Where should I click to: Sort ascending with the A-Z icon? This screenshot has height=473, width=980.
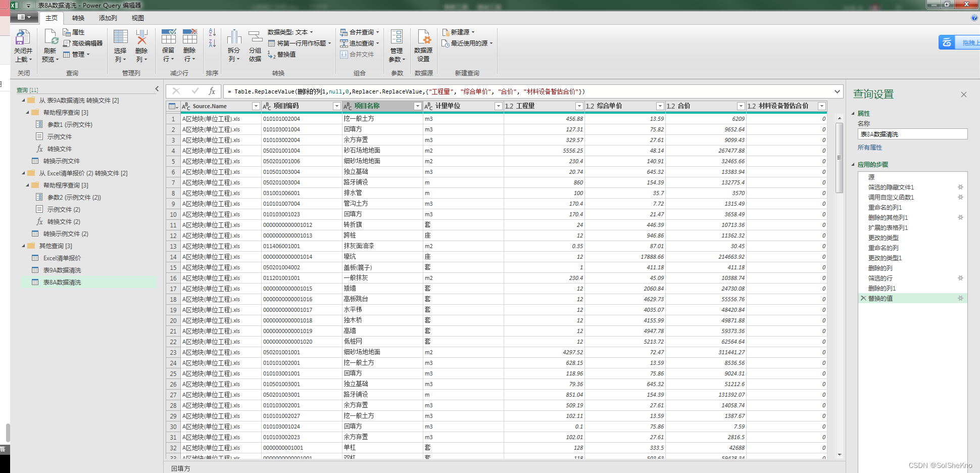(x=212, y=32)
